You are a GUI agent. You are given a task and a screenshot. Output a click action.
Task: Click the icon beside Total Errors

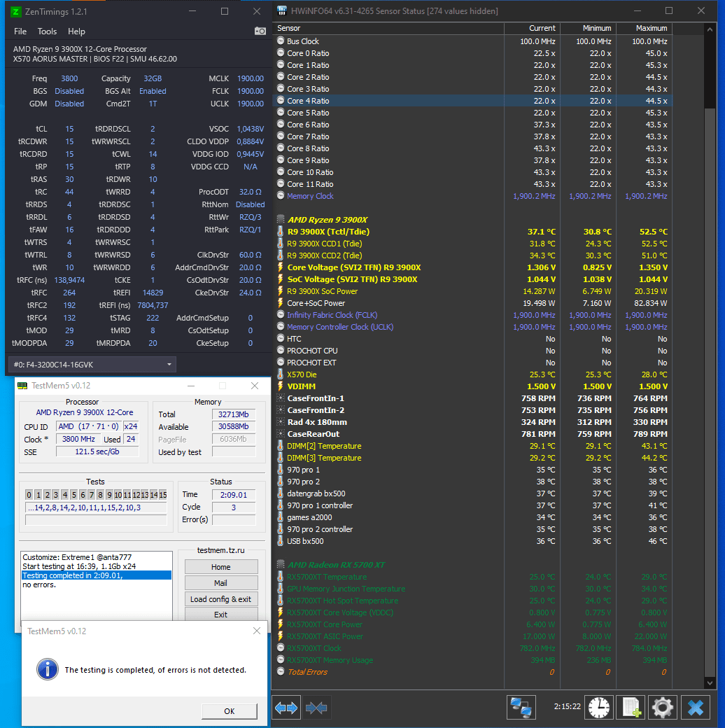click(x=281, y=671)
